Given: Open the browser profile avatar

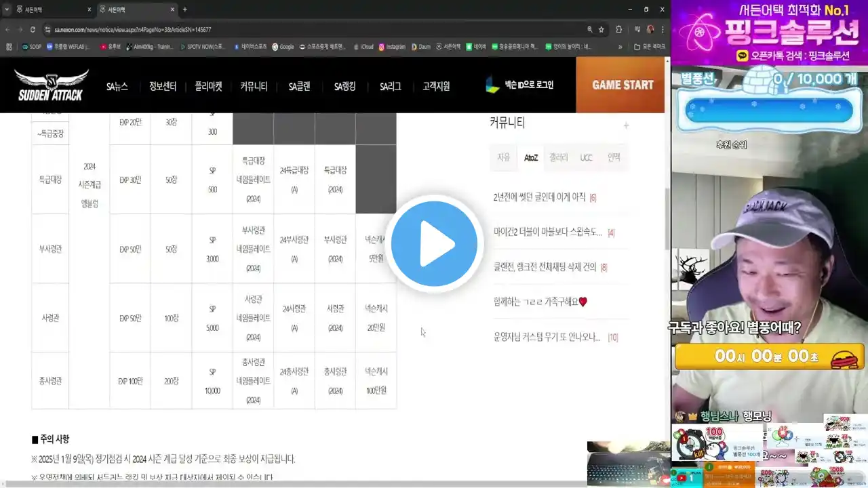Looking at the screenshot, I should (x=650, y=30).
